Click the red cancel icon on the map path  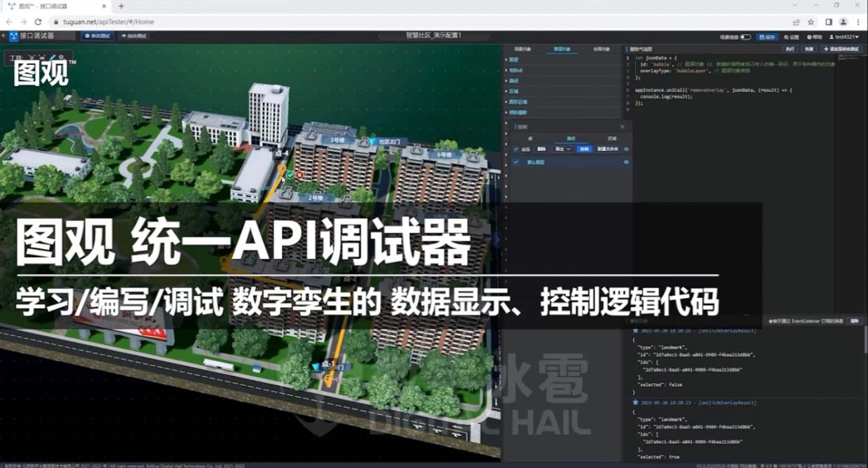click(x=299, y=174)
